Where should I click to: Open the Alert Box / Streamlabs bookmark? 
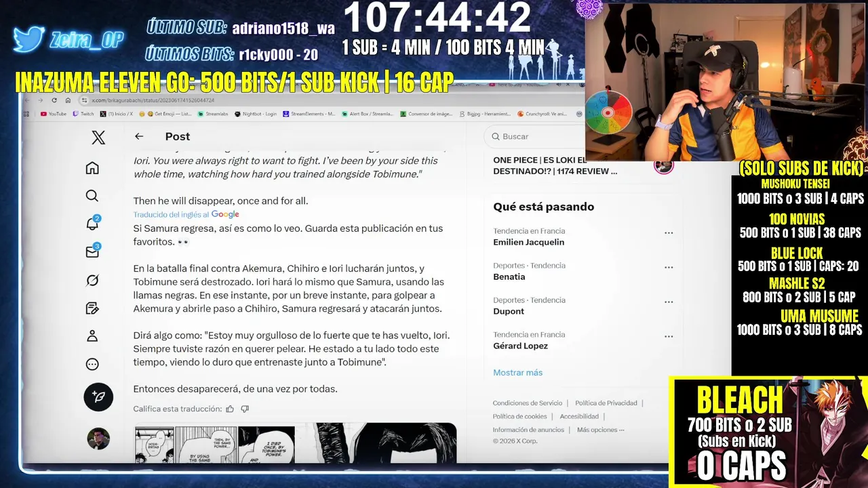tap(368, 114)
